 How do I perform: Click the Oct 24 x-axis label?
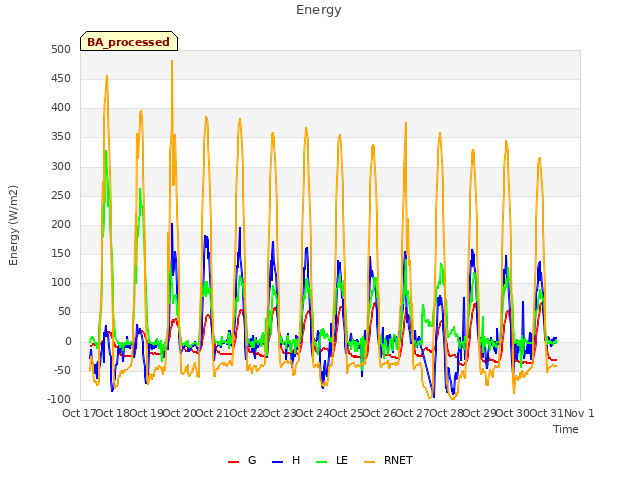tap(312, 413)
